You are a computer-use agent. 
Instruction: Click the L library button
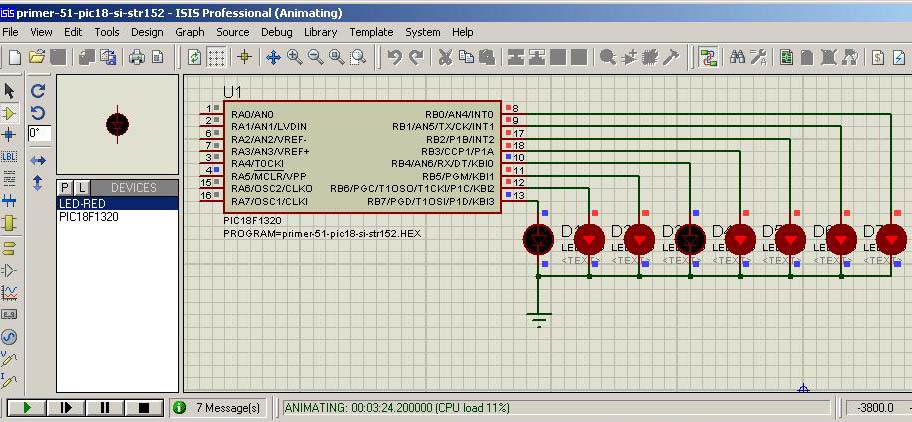pyautogui.click(x=81, y=188)
